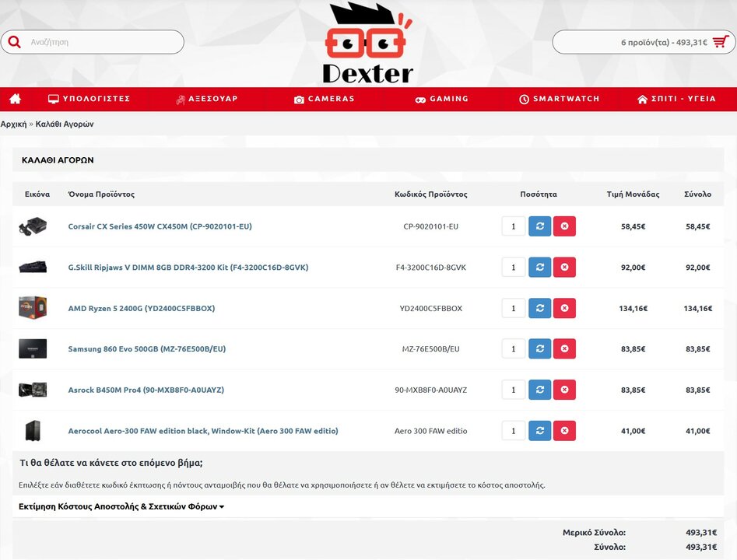Click the Asrock motherboard thumbnail
The width and height of the screenshot is (737, 560).
tap(33, 390)
